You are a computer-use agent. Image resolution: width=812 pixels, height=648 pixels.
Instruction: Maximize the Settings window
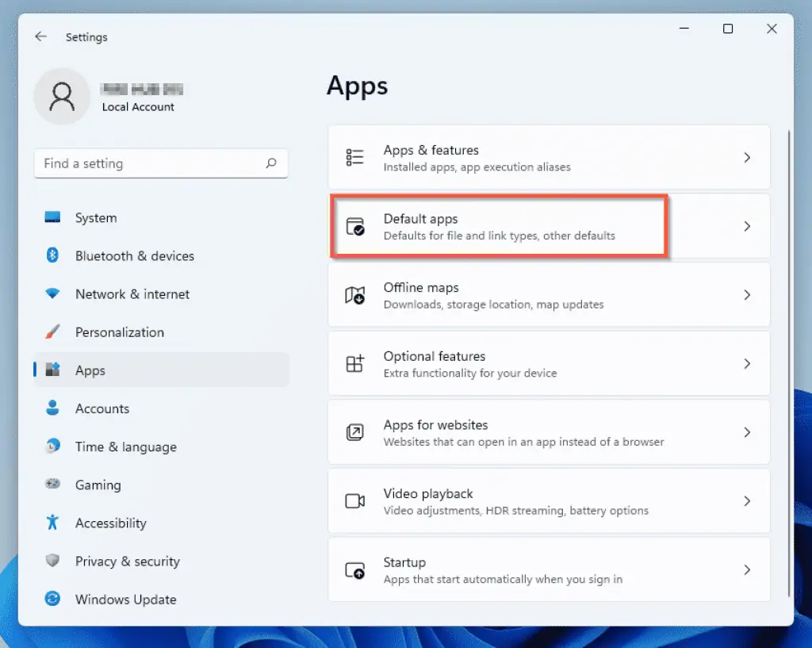[x=728, y=29]
